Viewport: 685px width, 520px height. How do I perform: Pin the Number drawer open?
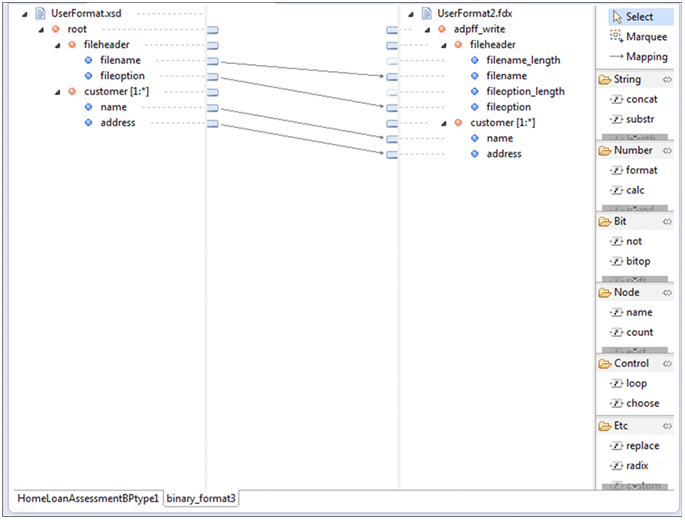[x=667, y=151]
